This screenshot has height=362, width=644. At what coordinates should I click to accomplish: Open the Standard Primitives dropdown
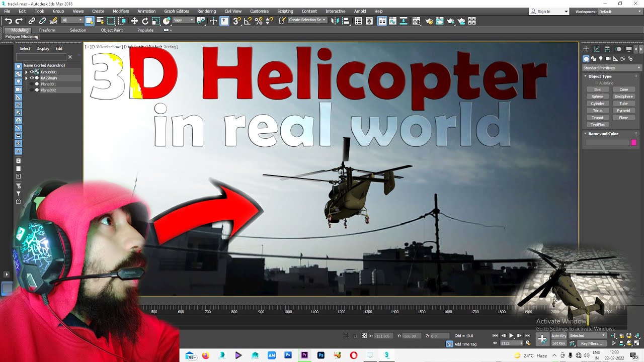[611, 68]
